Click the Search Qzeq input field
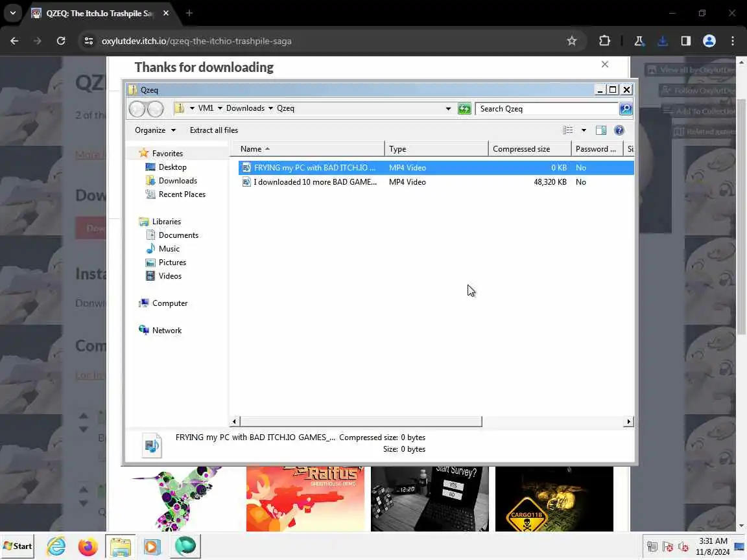The width and height of the screenshot is (747, 560). tap(547, 109)
